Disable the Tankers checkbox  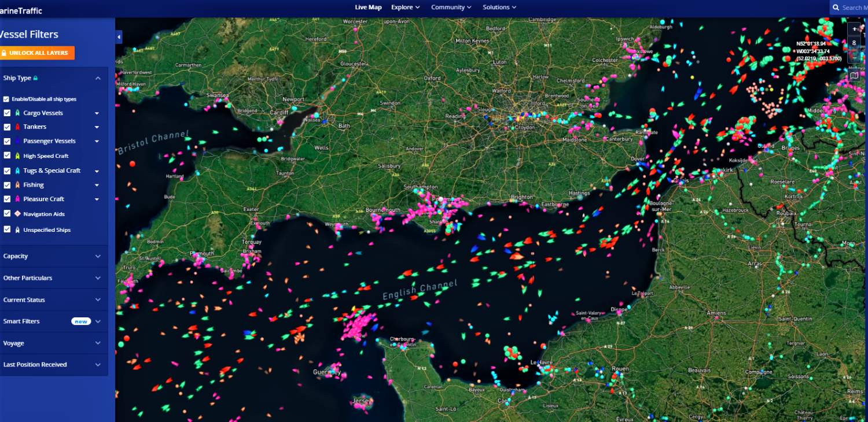pyautogui.click(x=6, y=127)
